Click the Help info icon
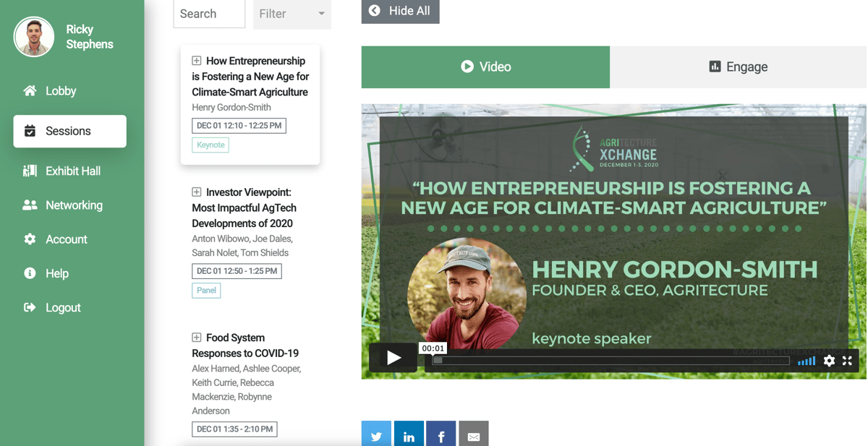The height and width of the screenshot is (446, 868). pos(30,273)
